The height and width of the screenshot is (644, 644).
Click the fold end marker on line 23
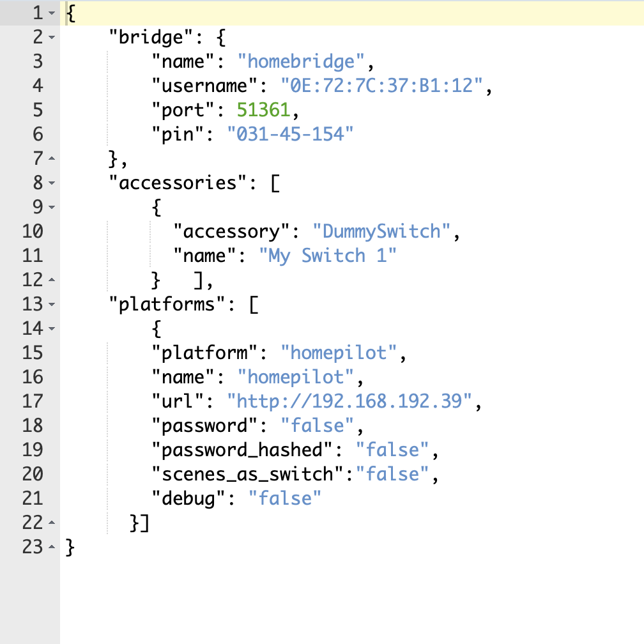point(52,548)
